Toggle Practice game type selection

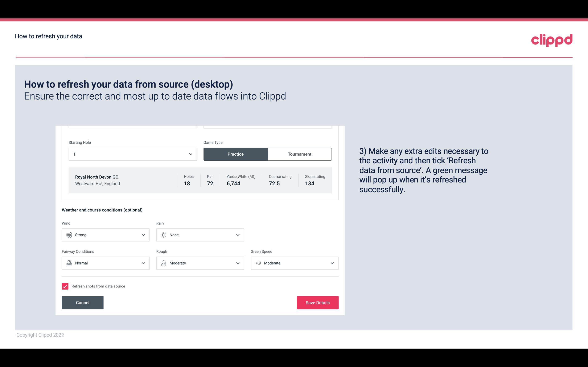pyautogui.click(x=235, y=154)
